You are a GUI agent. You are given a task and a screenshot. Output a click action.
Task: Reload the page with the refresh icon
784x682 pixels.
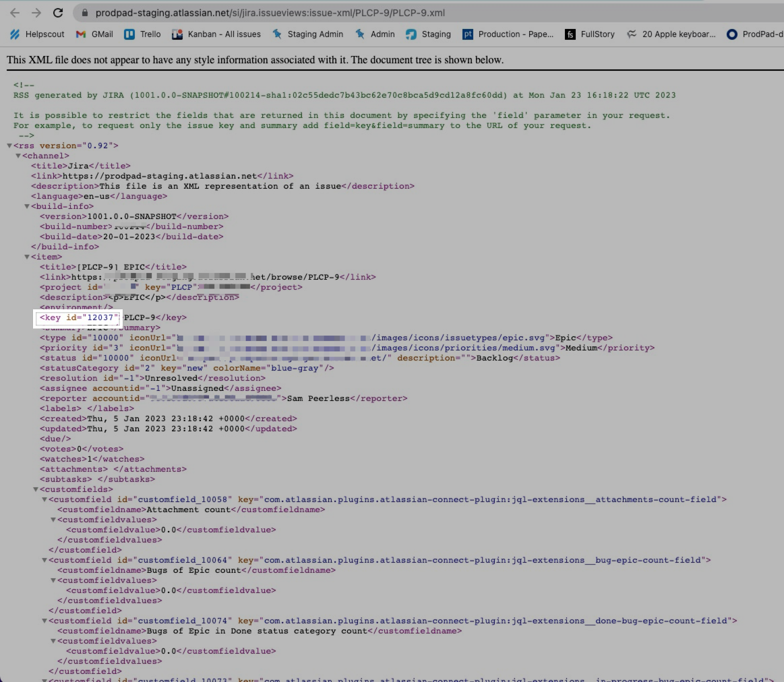click(58, 13)
